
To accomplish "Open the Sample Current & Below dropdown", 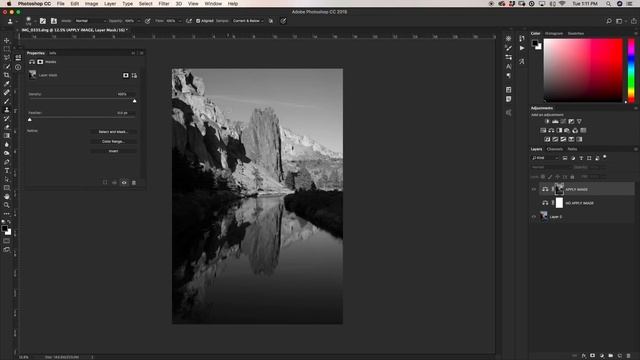I will coord(248,21).
